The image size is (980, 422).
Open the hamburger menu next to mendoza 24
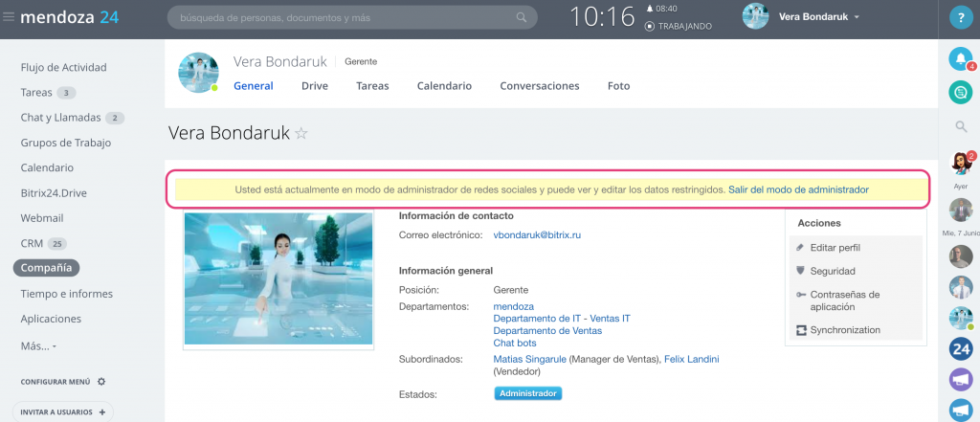[x=8, y=17]
